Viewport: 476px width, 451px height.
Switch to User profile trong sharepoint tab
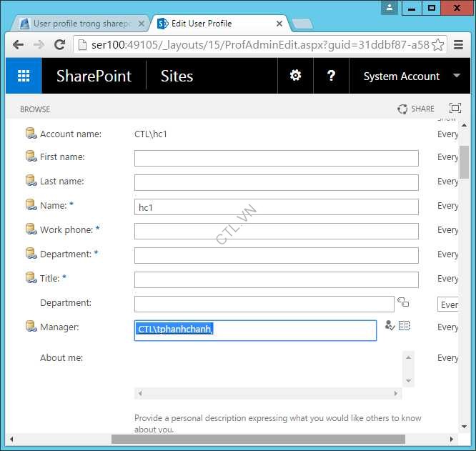[x=79, y=24]
